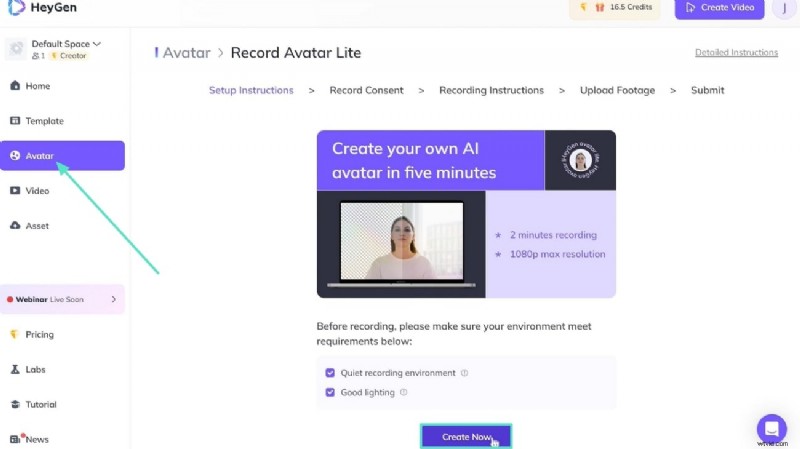Click the Create Now button
The width and height of the screenshot is (800, 449).
pos(466,437)
